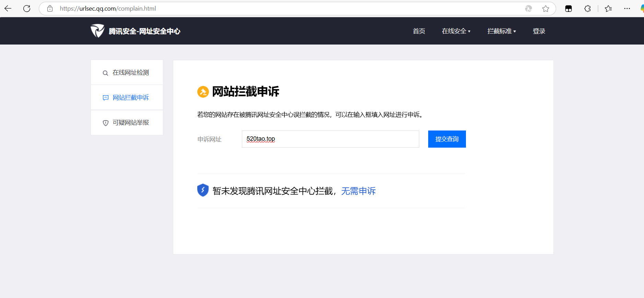Click the shield icon beside 可疑网站举报

105,123
